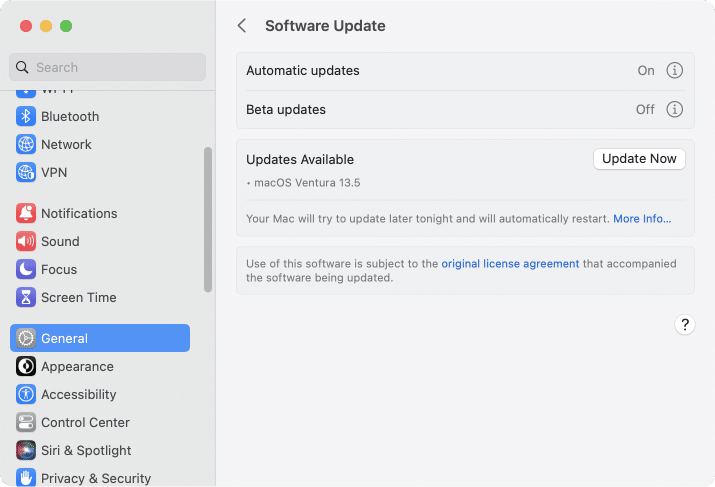Open the original license agreement link

(x=510, y=264)
